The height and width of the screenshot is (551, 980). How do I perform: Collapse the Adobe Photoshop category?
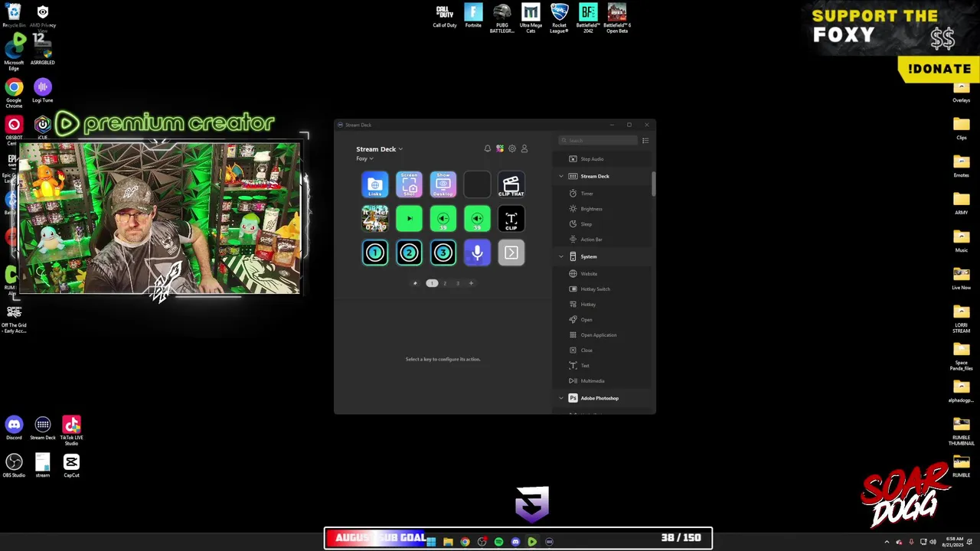click(x=561, y=398)
